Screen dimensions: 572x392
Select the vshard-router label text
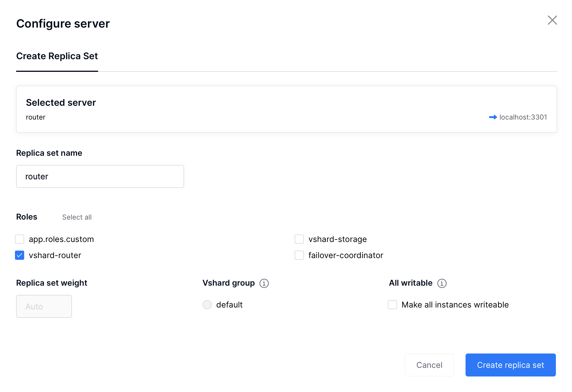point(55,255)
